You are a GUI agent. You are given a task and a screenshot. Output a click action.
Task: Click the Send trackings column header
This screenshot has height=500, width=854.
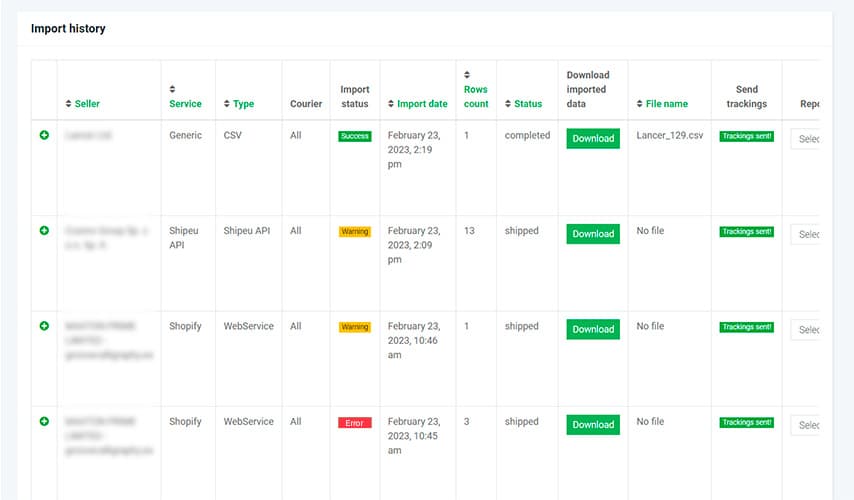coord(747,96)
